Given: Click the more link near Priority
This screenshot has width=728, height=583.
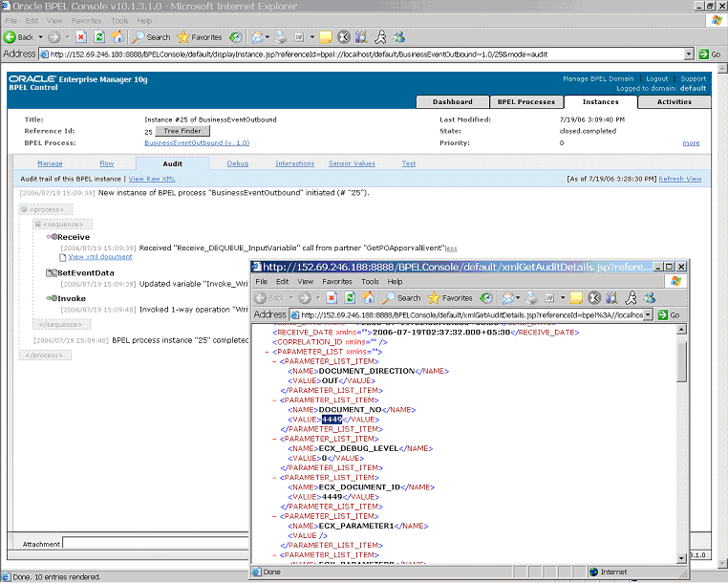Looking at the screenshot, I should click(691, 143).
